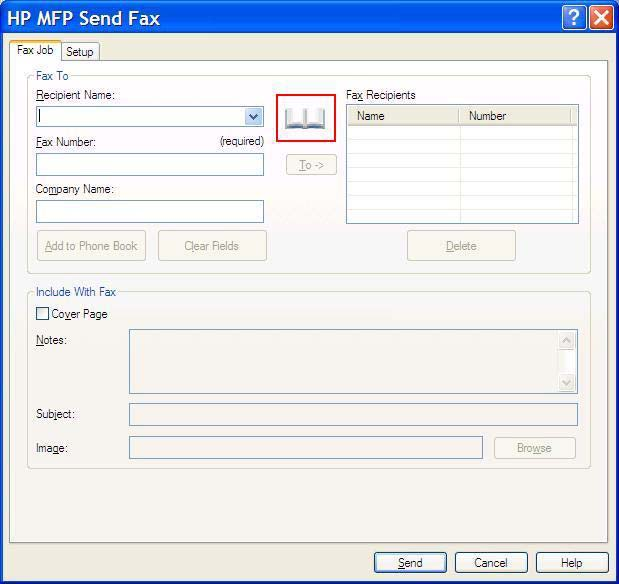Click the Name column header
This screenshot has width=619, height=584.
click(403, 116)
